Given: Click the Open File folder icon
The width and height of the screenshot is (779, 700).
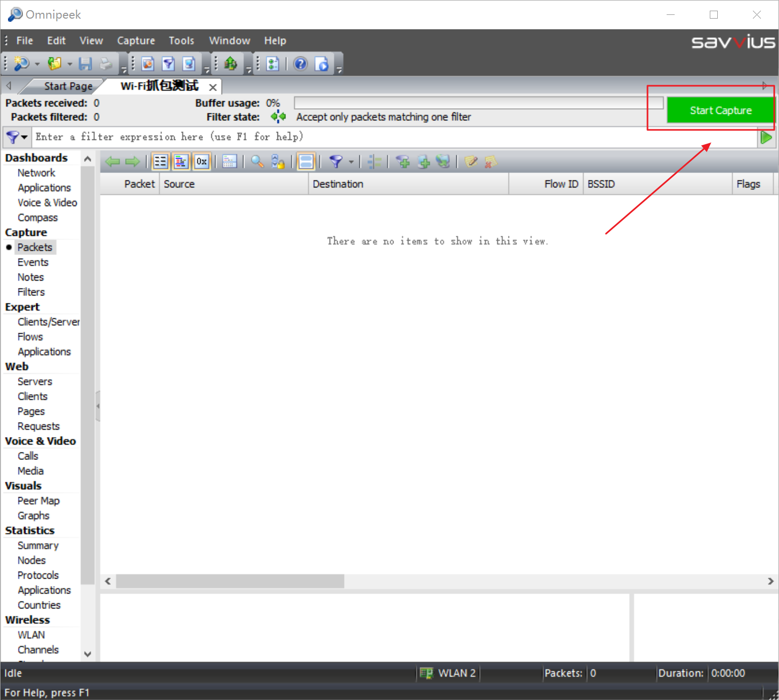Looking at the screenshot, I should 55,64.
